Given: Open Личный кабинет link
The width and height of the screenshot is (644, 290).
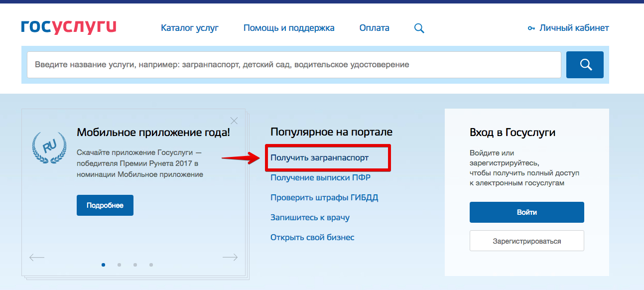Looking at the screenshot, I should (568, 28).
